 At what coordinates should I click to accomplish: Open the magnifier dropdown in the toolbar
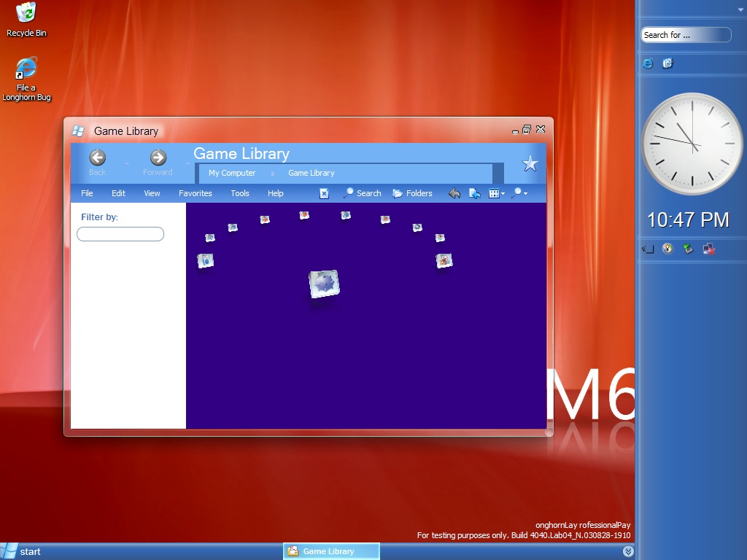click(x=519, y=192)
